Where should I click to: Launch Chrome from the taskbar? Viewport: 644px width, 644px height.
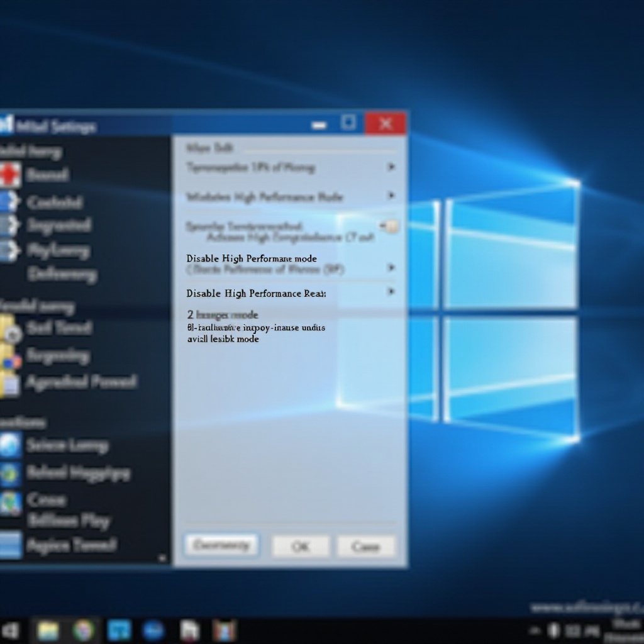84,630
